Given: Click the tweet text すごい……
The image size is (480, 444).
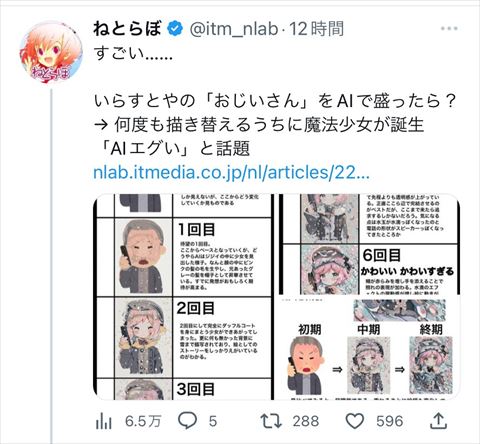Looking at the screenshot, I should (133, 53).
